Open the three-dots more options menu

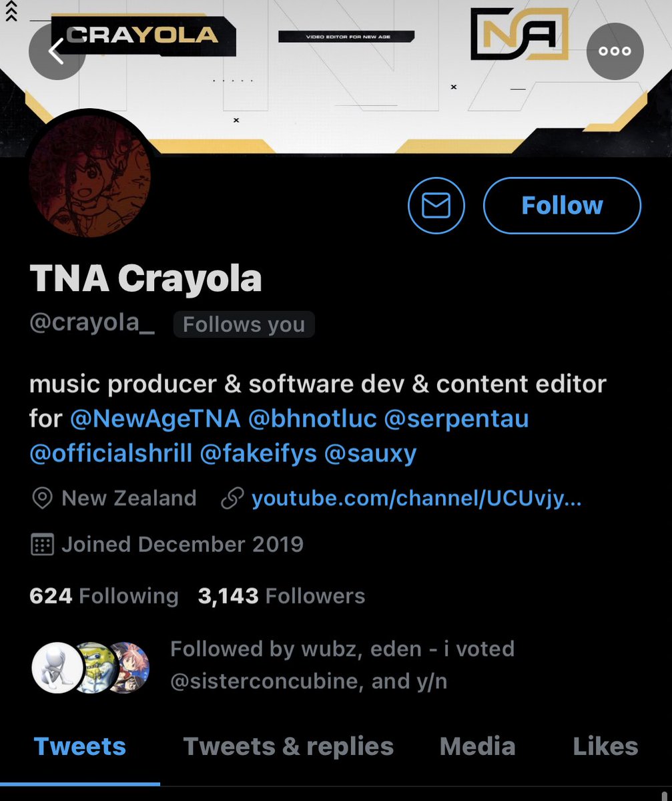point(615,51)
